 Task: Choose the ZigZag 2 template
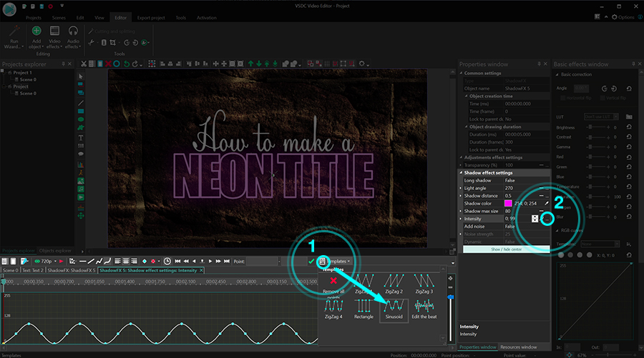click(x=394, y=282)
